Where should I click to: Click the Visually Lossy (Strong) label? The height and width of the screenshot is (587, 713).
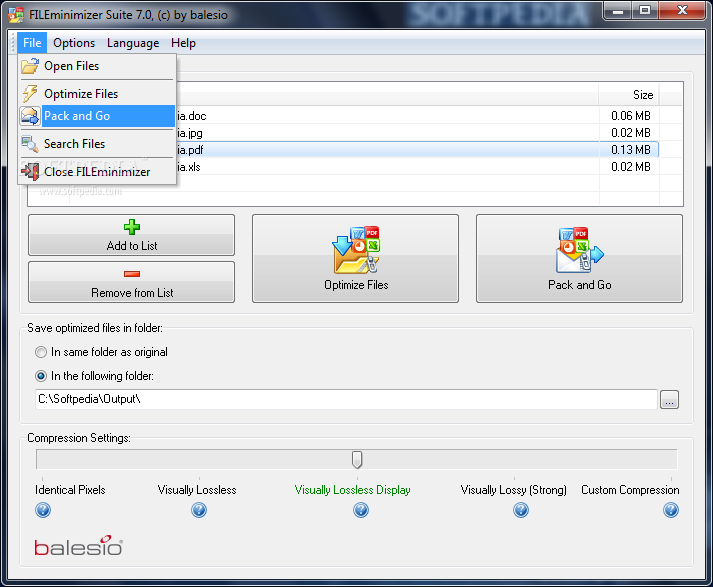click(x=513, y=490)
